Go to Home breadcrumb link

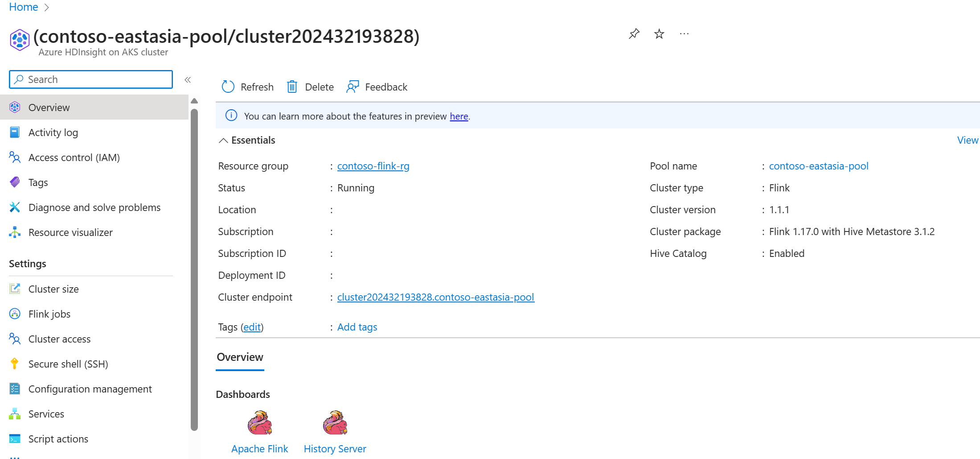pos(24,7)
